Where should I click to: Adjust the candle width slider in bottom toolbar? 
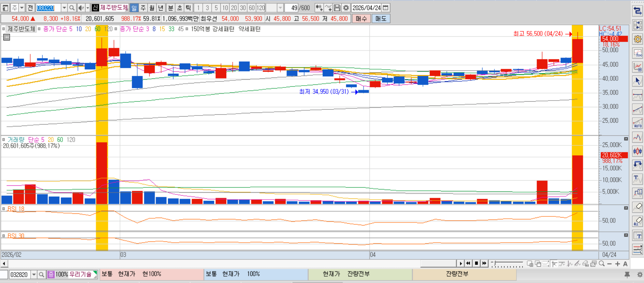tap(507, 264)
